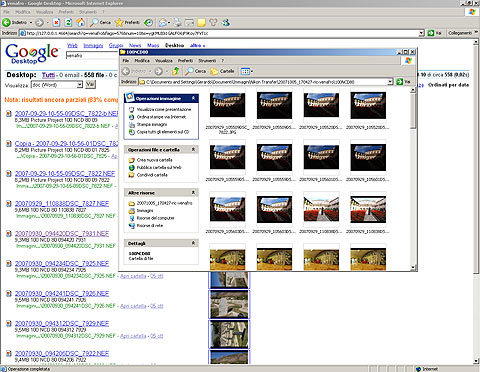Screen dimensions: 480x372
Task: Open Cerca search in Internet Explorer toolbar
Action: pyautogui.click(x=100, y=23)
